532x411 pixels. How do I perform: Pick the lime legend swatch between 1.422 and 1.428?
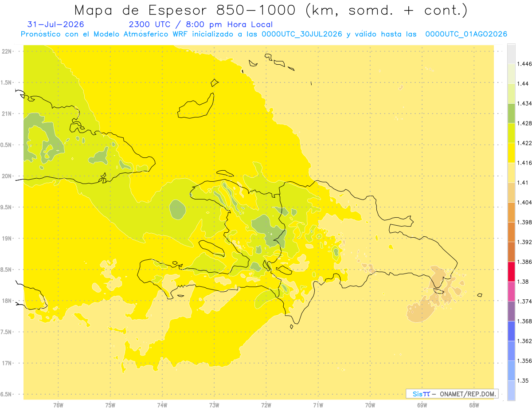(x=511, y=133)
